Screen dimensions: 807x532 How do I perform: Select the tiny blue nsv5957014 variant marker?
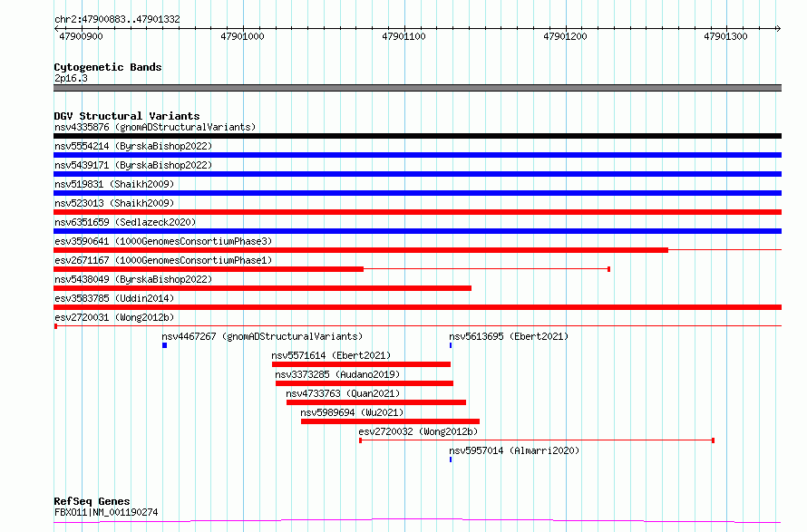coord(451,459)
